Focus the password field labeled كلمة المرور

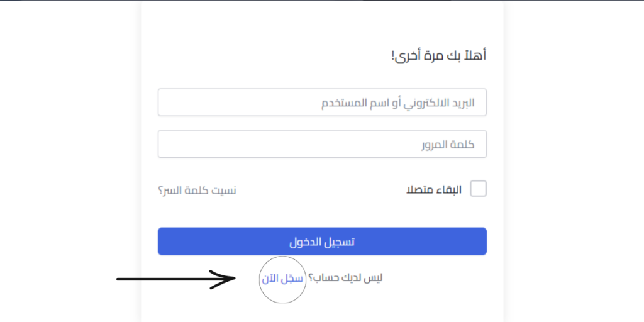[322, 144]
